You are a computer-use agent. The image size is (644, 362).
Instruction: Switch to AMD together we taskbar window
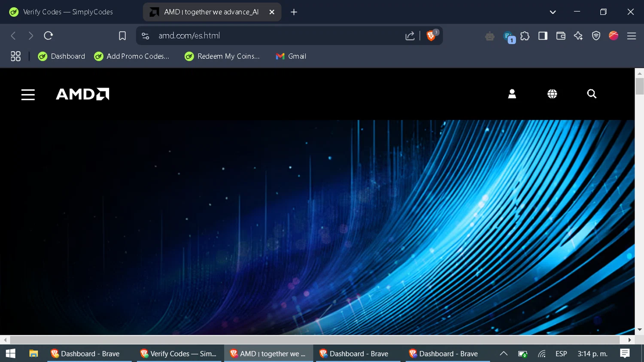coord(269,353)
